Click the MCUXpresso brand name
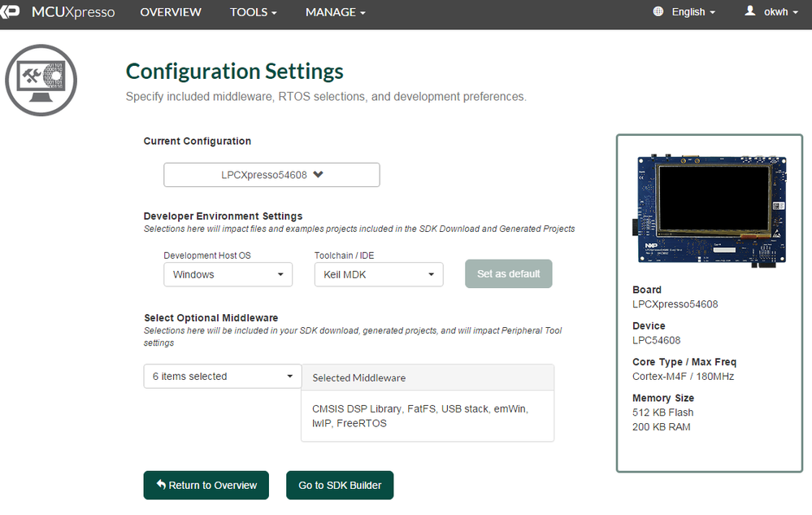 (73, 12)
